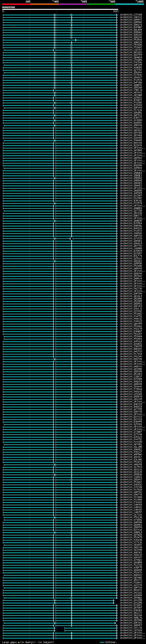Open hit UniRef100_C8KI12

[x=131, y=17]
